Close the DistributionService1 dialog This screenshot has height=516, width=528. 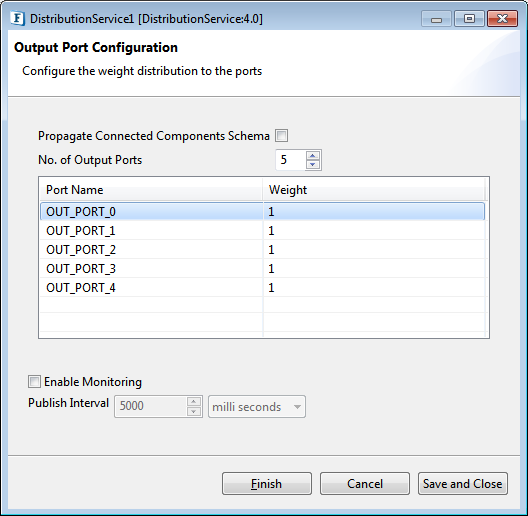coord(502,19)
